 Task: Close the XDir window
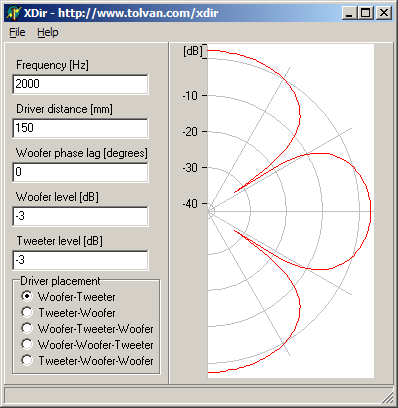pyautogui.click(x=384, y=13)
